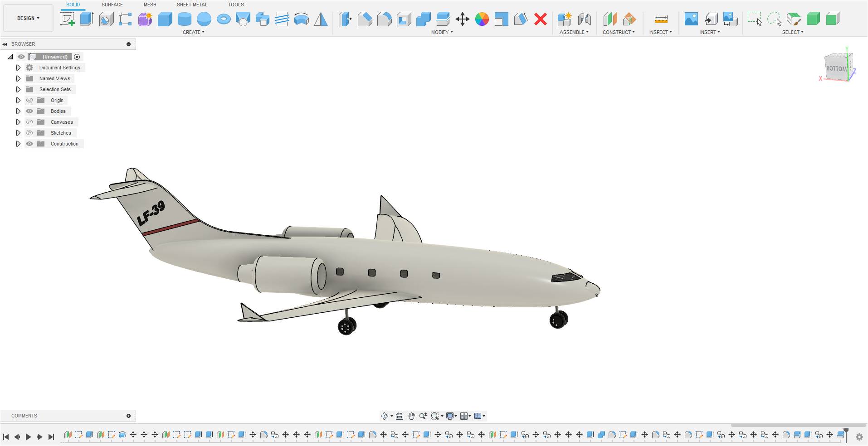Switch to the TOOLS tab

(x=236, y=5)
